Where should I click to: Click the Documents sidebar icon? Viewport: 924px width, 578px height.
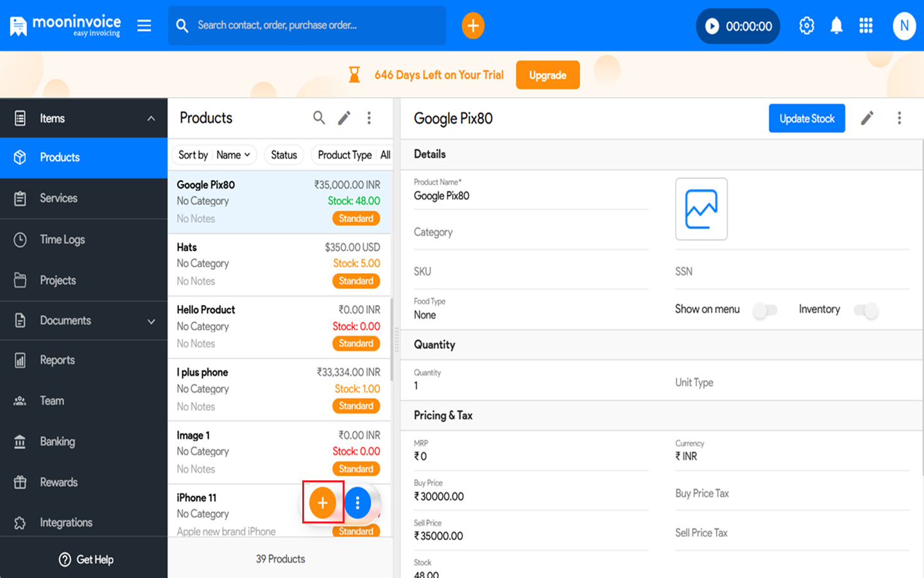pyautogui.click(x=20, y=320)
